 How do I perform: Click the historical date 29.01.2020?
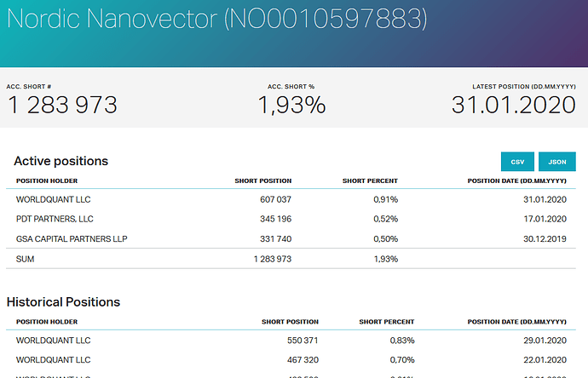pyautogui.click(x=545, y=341)
